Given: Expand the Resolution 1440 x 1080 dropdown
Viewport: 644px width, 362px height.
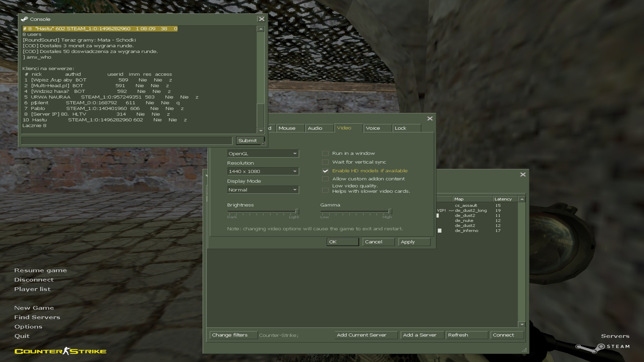Looking at the screenshot, I should pyautogui.click(x=263, y=172).
